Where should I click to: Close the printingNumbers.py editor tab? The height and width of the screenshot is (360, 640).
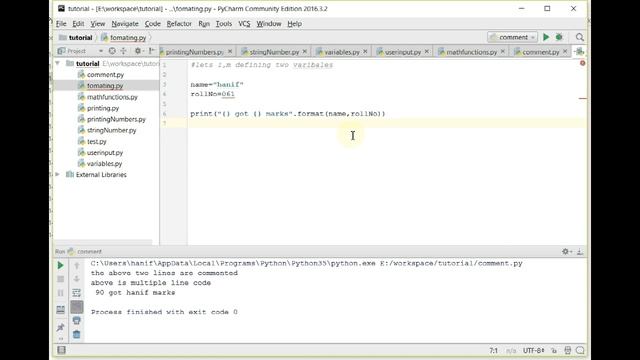point(230,51)
